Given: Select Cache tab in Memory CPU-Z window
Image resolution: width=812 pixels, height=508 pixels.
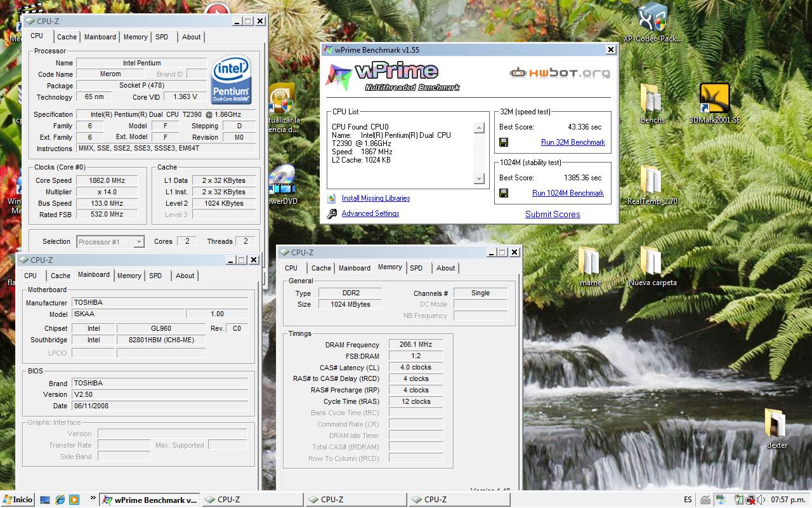Looking at the screenshot, I should 321,268.
